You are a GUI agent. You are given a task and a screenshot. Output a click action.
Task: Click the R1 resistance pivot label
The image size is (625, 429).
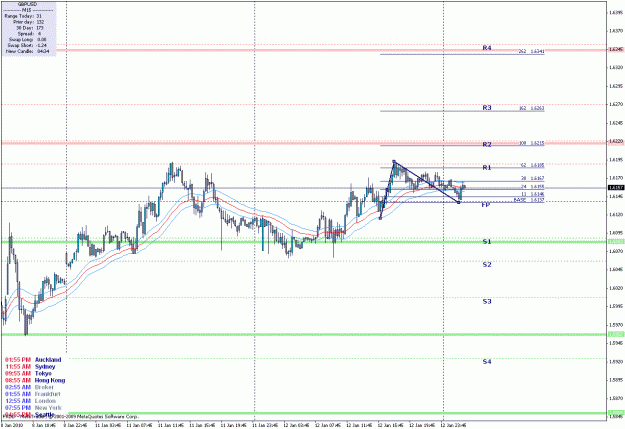tap(487, 167)
